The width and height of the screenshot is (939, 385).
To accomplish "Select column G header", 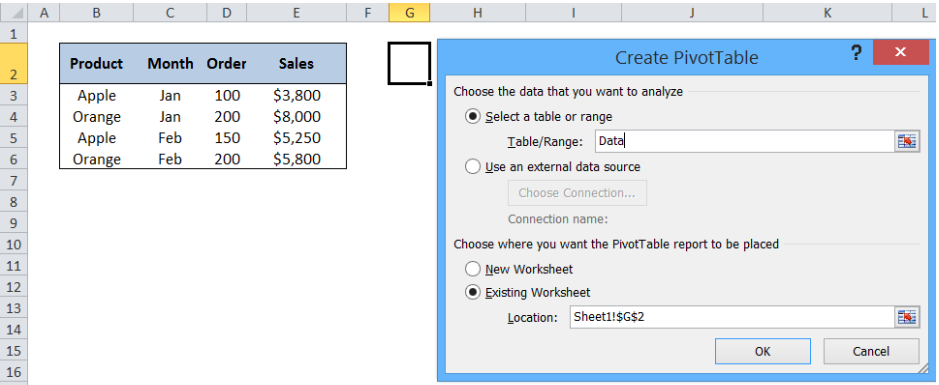I will tap(410, 12).
